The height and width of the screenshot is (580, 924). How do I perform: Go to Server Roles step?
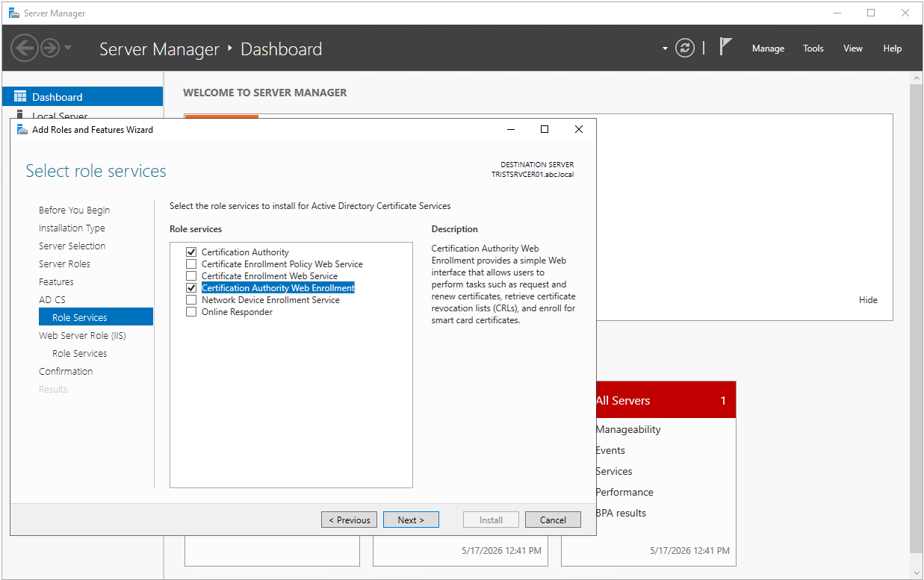pyautogui.click(x=64, y=264)
